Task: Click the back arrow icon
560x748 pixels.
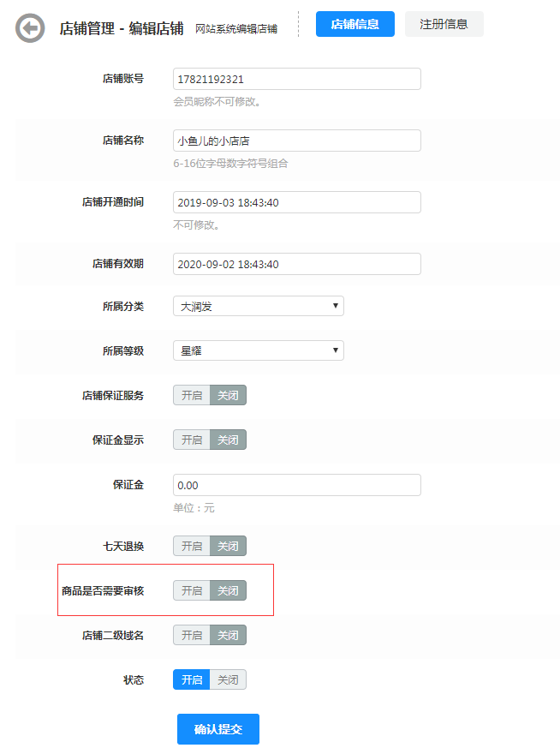Action: pos(30,28)
